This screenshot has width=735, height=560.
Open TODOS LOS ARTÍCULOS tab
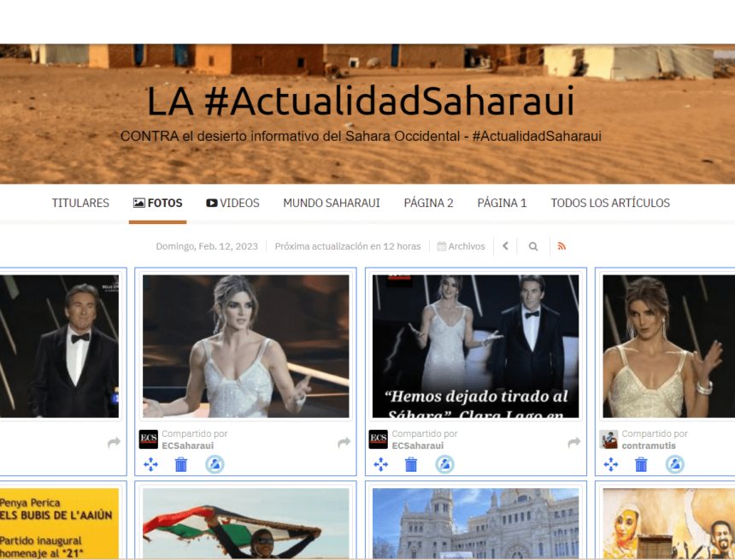click(610, 203)
